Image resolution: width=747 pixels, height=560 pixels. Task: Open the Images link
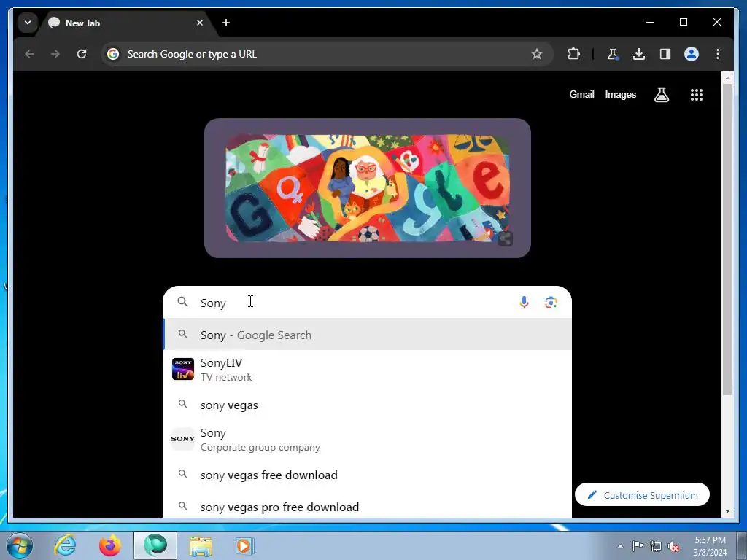point(620,94)
